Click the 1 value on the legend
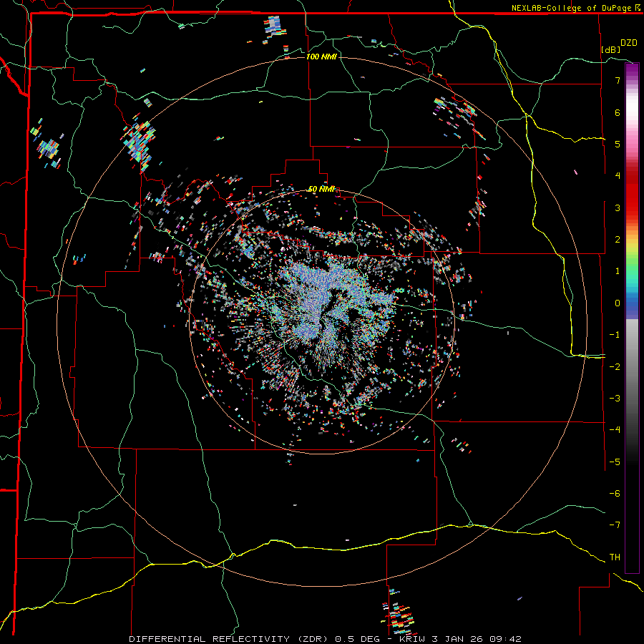Viewport: 644px width, 644px height. click(x=618, y=271)
